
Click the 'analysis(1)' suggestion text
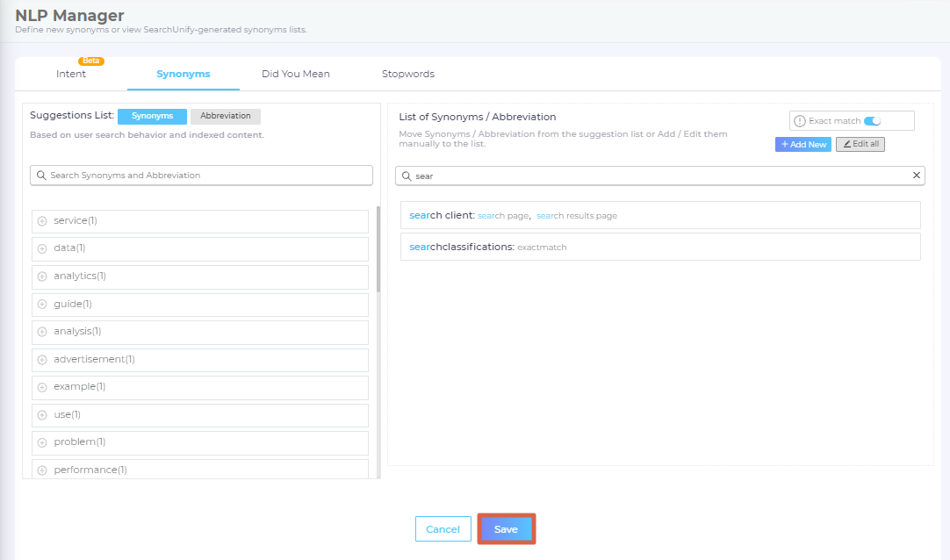pos(77,331)
